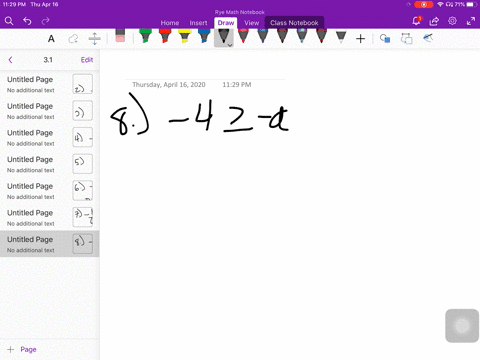Image resolution: width=480 pixels, height=360 pixels.
Task: Pick the green highlighter
Action: (x=145, y=36)
